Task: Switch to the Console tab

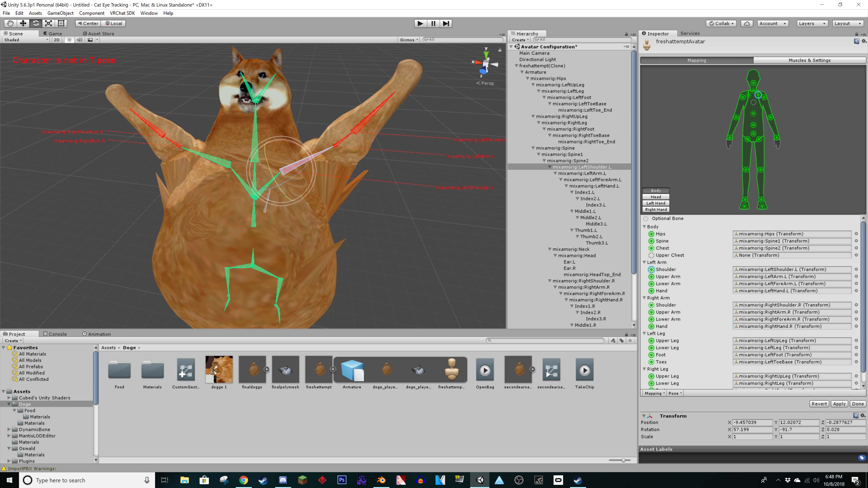Action: [x=55, y=334]
